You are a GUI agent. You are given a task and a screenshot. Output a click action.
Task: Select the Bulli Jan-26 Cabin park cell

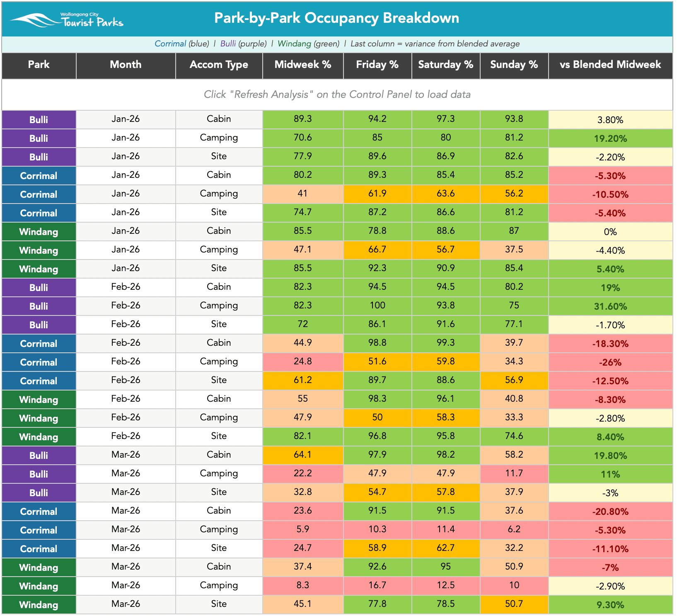tap(39, 120)
